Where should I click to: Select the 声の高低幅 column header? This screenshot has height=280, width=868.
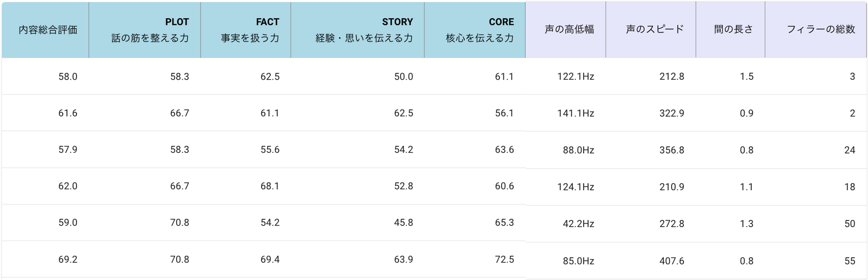tap(569, 29)
